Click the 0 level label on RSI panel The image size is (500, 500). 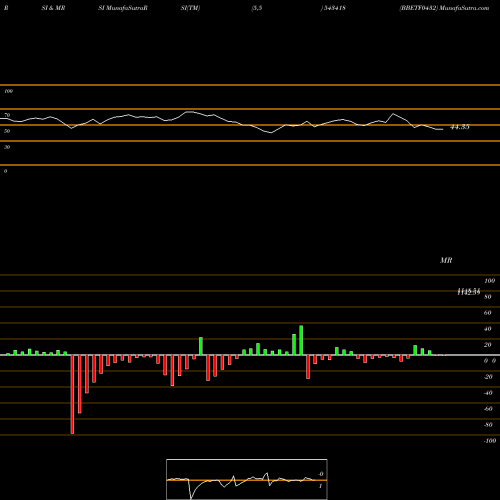pos(5,171)
